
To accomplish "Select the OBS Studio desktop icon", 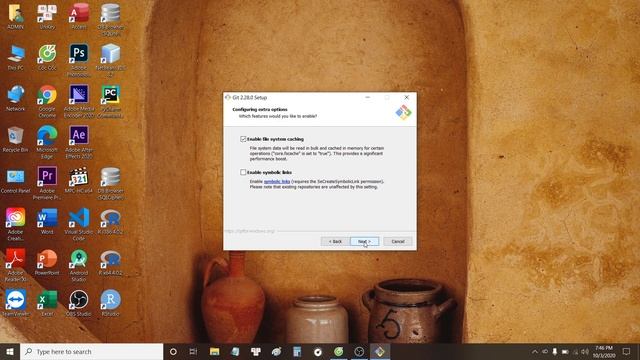I will (79, 302).
